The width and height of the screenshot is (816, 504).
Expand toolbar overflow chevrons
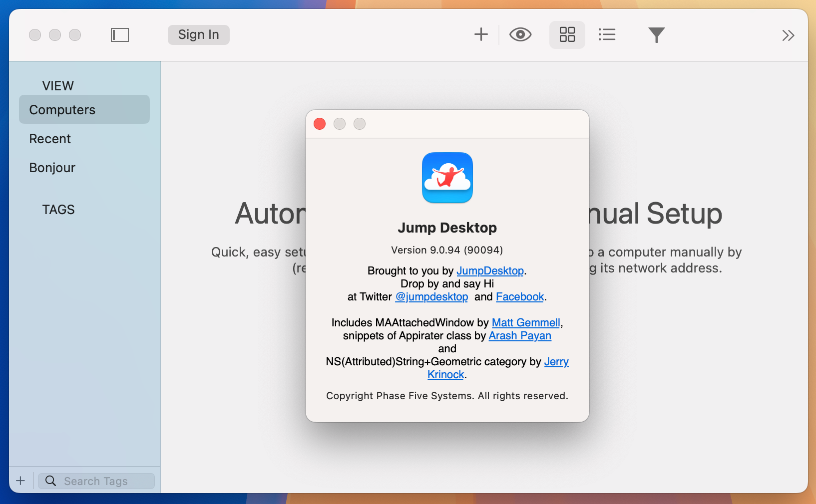[x=788, y=35]
